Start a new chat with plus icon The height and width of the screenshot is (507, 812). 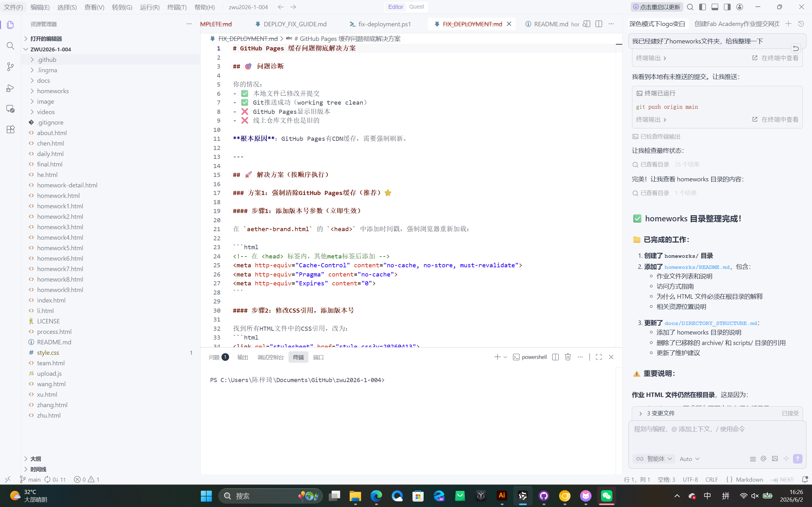[x=789, y=24]
